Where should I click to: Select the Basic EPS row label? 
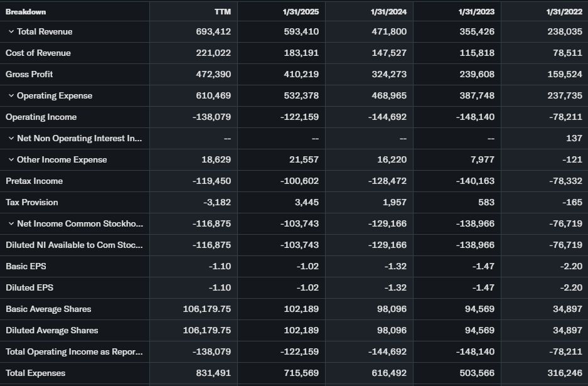(26, 267)
